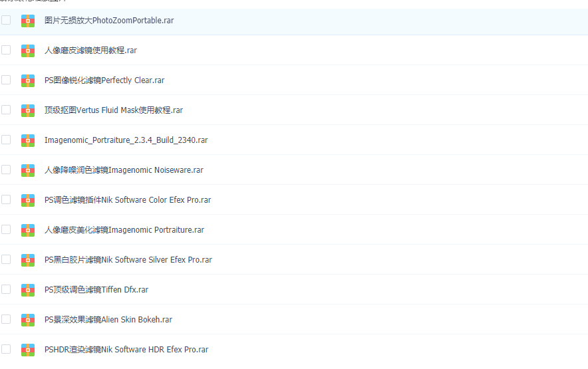Tick the checkbox for Perfectly Clear.rar
Image resolution: width=588 pixels, height=369 pixels.
coord(6,80)
